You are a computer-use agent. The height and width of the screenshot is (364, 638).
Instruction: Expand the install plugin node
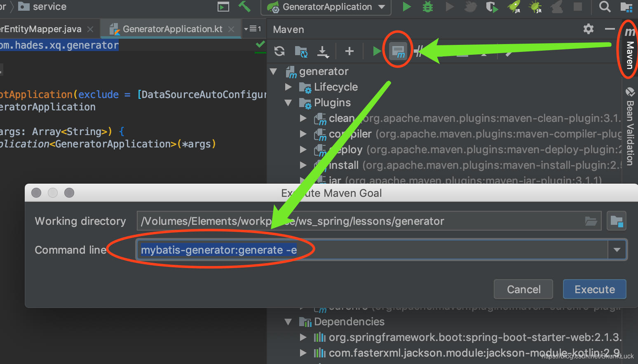click(303, 165)
